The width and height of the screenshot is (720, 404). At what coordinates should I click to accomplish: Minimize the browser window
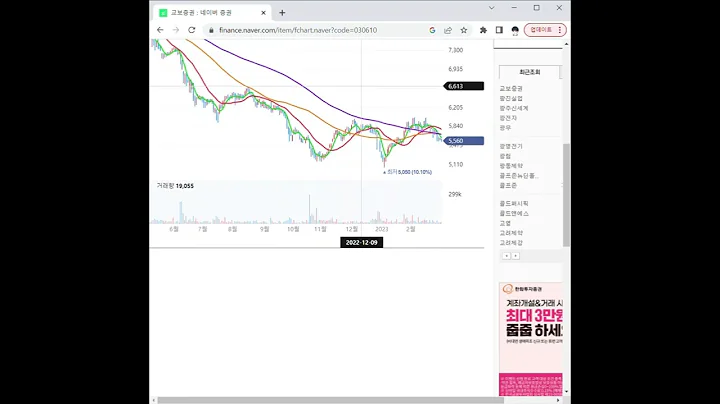point(514,8)
